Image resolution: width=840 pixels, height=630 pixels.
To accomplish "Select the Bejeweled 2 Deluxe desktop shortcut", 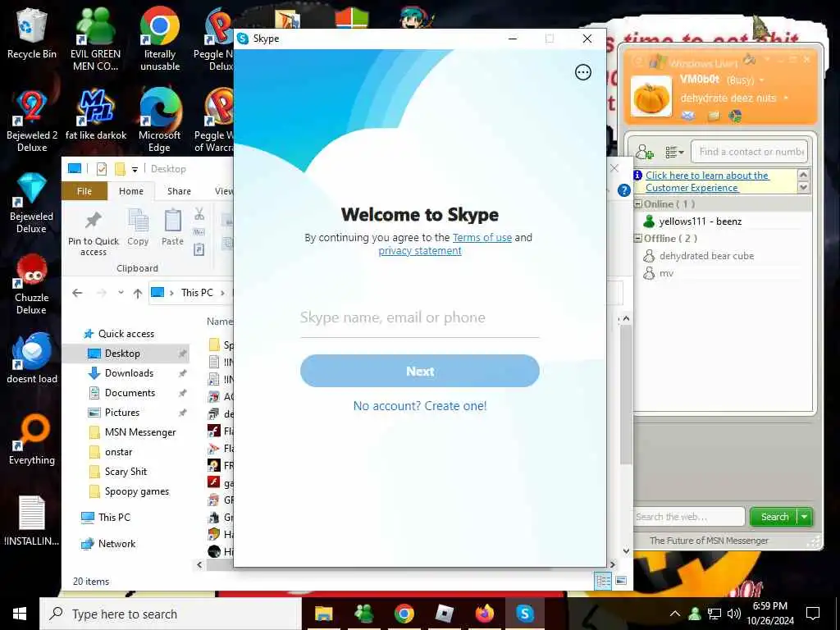I will pyautogui.click(x=32, y=121).
